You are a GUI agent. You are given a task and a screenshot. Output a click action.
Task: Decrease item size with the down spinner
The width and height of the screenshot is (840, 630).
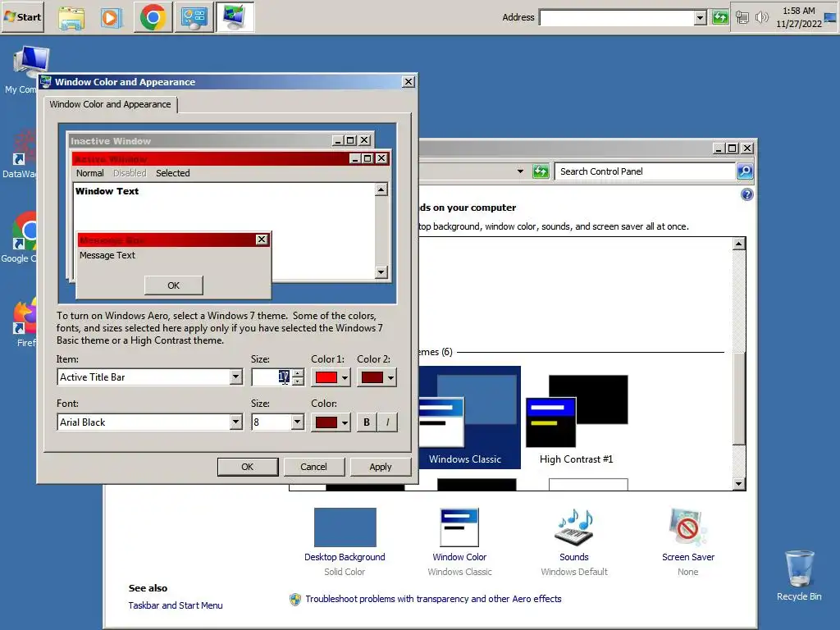(x=298, y=381)
